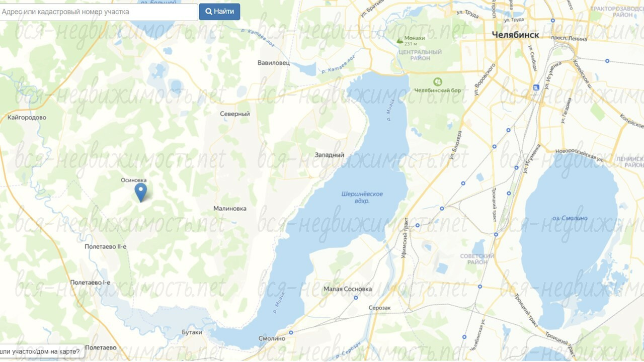Click the Найти search button

click(219, 12)
